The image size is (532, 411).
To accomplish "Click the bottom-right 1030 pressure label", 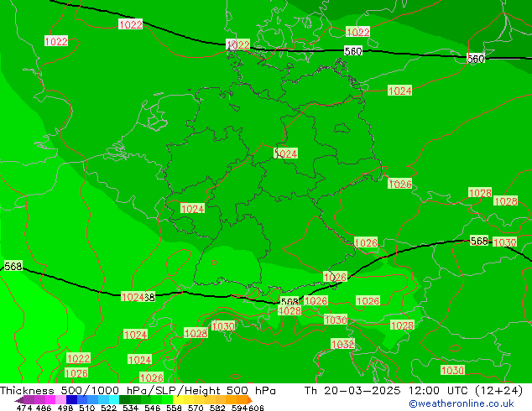I will coord(452,370).
